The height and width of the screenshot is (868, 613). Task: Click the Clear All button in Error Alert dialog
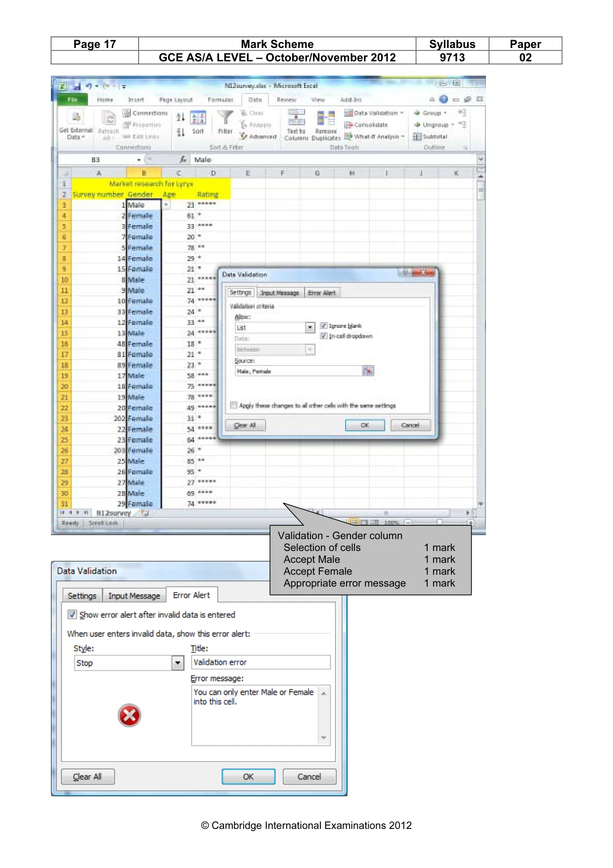pyautogui.click(x=88, y=777)
